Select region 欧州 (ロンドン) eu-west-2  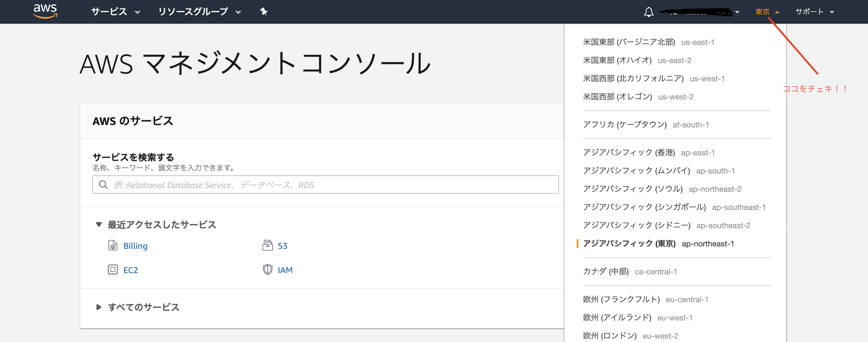[x=630, y=336]
